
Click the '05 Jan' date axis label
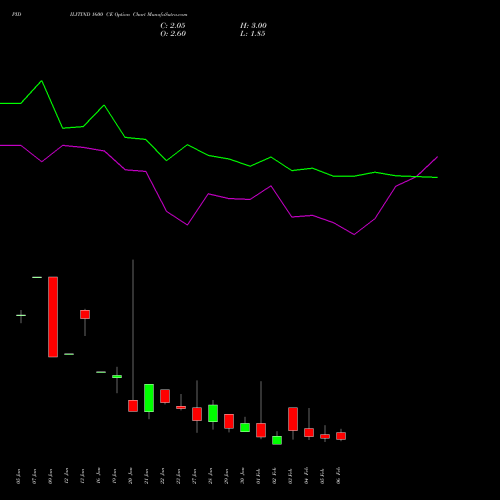(19, 476)
